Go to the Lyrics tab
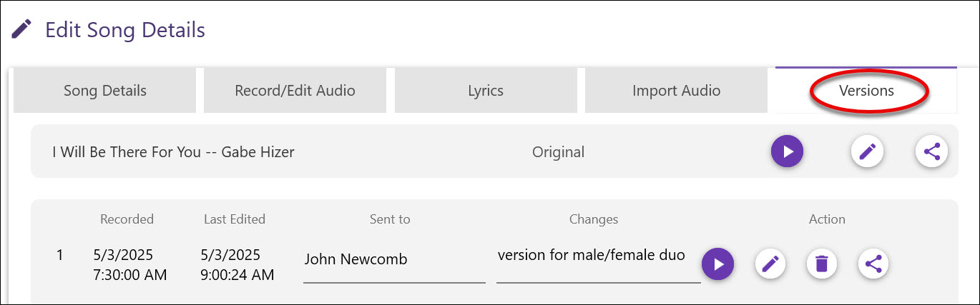The image size is (980, 305). coord(486,91)
